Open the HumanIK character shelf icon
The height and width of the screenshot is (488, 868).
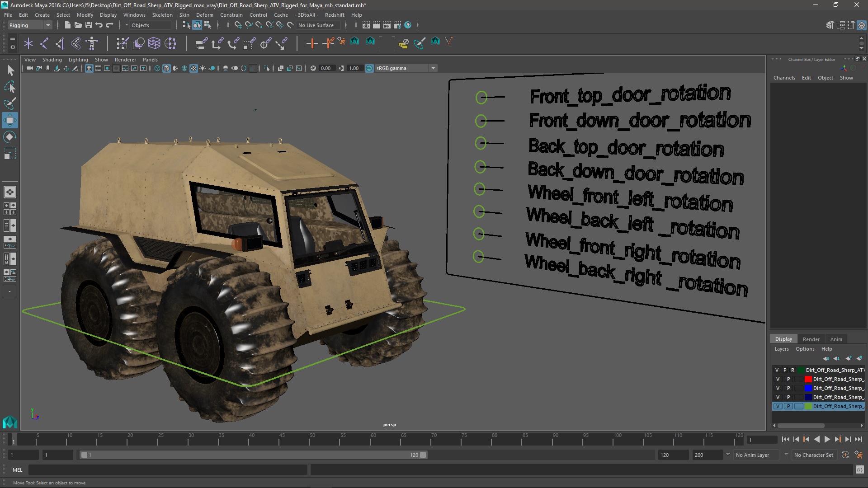coord(92,43)
